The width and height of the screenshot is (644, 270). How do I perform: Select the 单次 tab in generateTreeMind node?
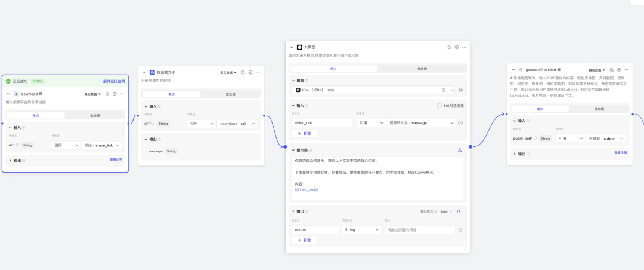(x=540, y=109)
